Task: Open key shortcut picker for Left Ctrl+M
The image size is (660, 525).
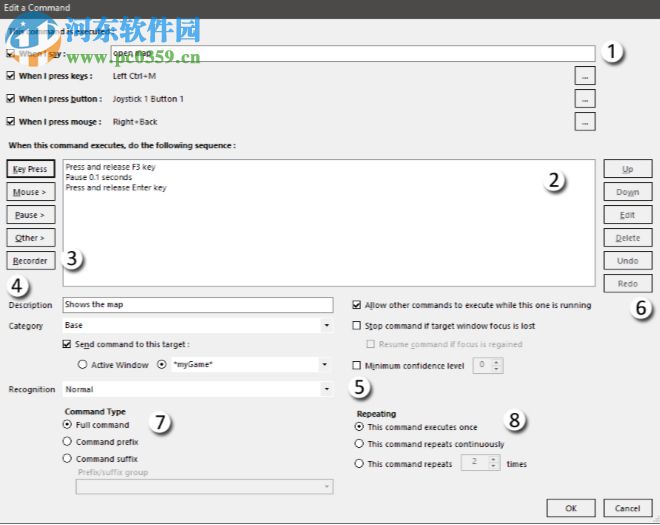Action: [x=585, y=76]
